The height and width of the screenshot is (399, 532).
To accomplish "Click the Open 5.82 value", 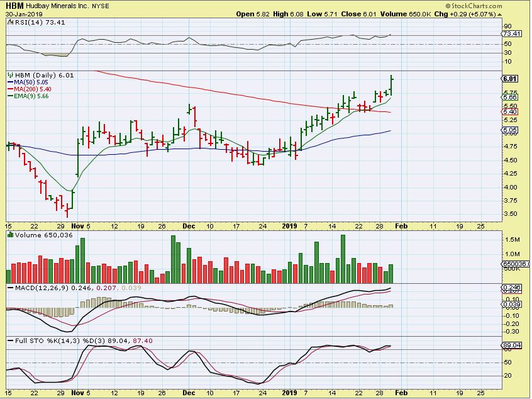I will (x=252, y=14).
